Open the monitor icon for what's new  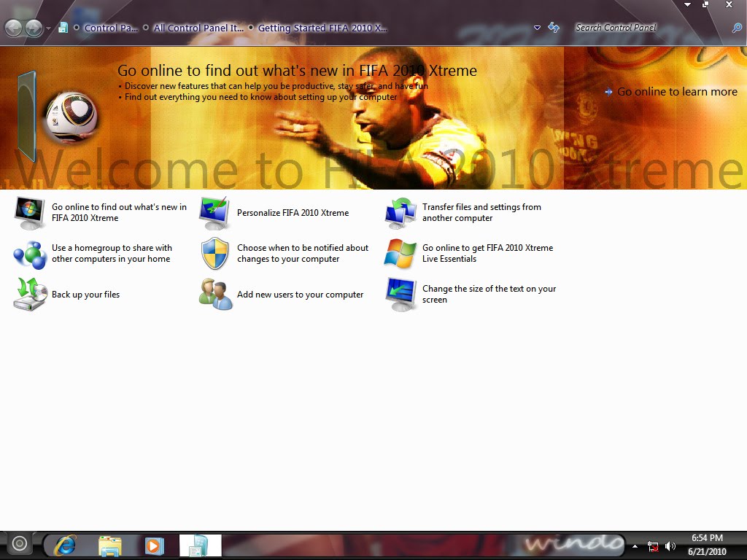coord(29,213)
